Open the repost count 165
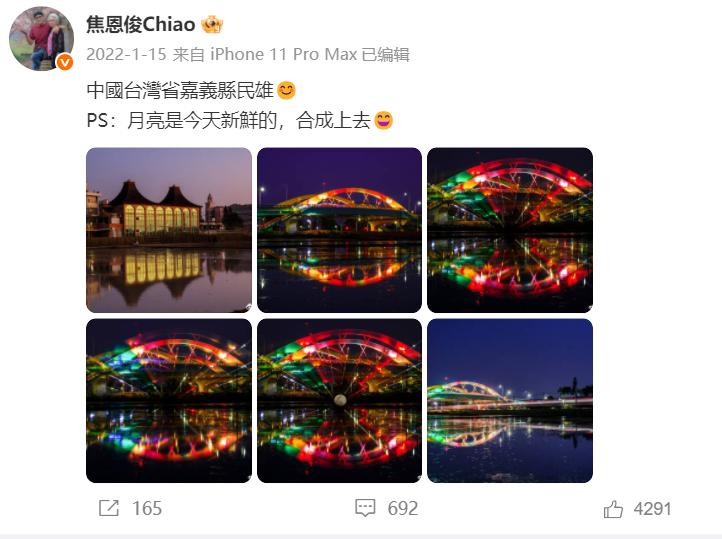The width and height of the screenshot is (722, 539). click(x=147, y=509)
